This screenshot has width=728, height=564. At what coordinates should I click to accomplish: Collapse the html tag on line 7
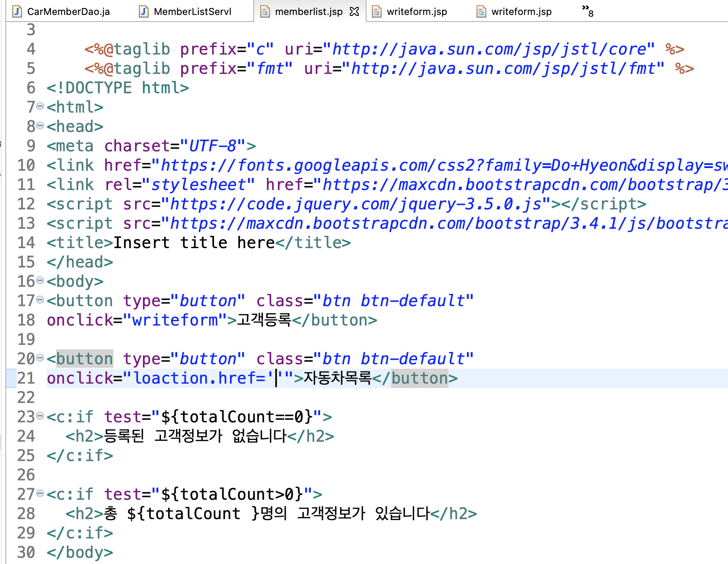coord(40,106)
